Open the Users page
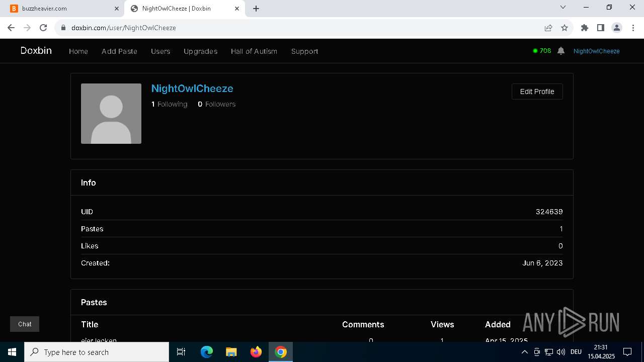 (160, 51)
